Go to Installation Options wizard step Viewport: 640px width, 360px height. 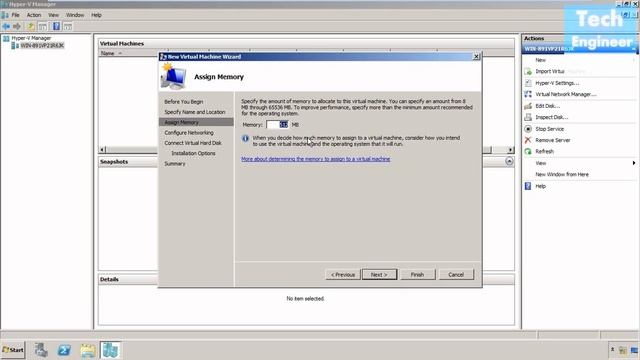[193, 153]
